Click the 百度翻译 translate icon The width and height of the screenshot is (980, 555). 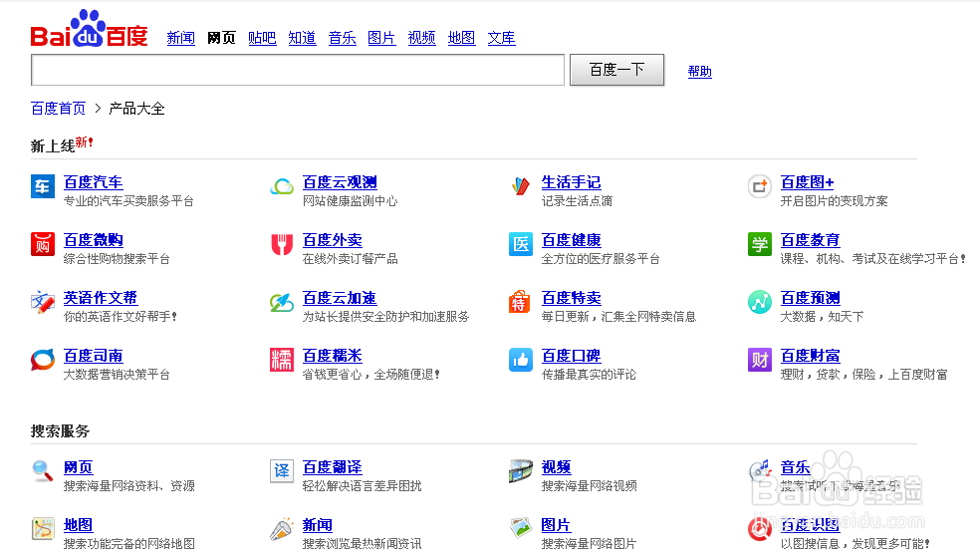point(281,470)
